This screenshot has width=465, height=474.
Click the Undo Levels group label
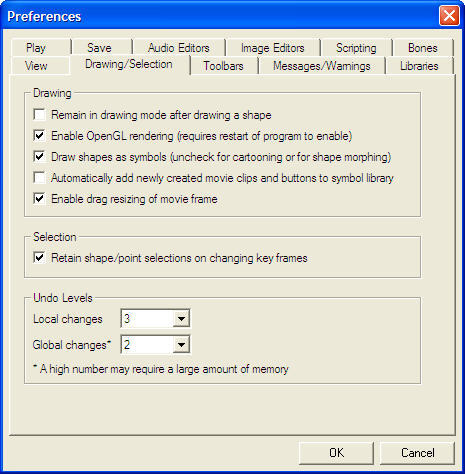coord(63,298)
